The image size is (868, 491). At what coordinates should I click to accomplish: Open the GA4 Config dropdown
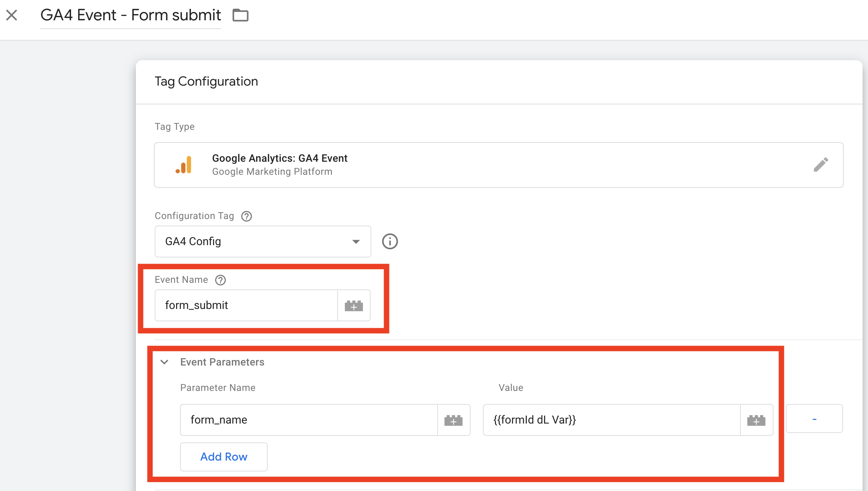click(263, 242)
